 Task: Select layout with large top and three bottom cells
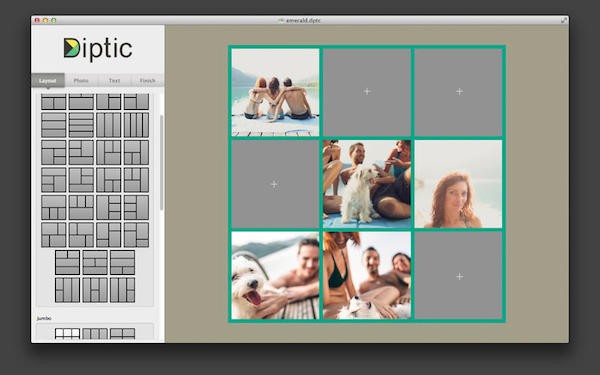pyautogui.click(x=54, y=207)
